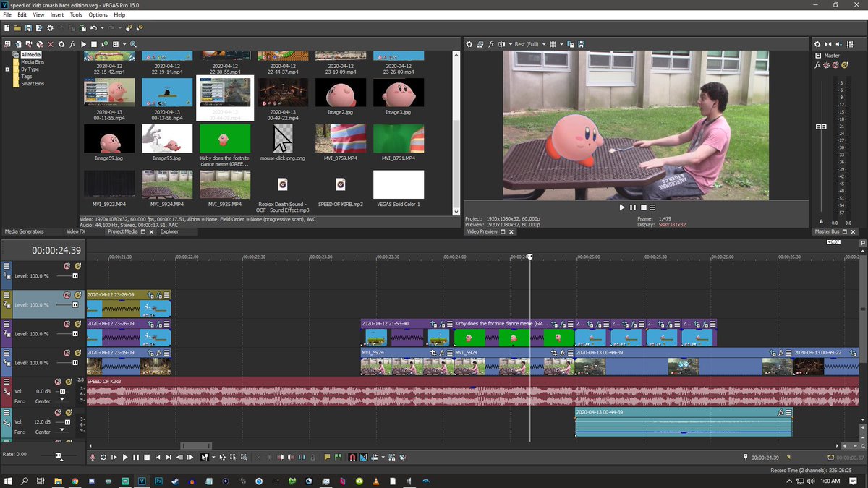Open pan type dropdown on track 5
This screenshot has width=868, height=488.
62,399
